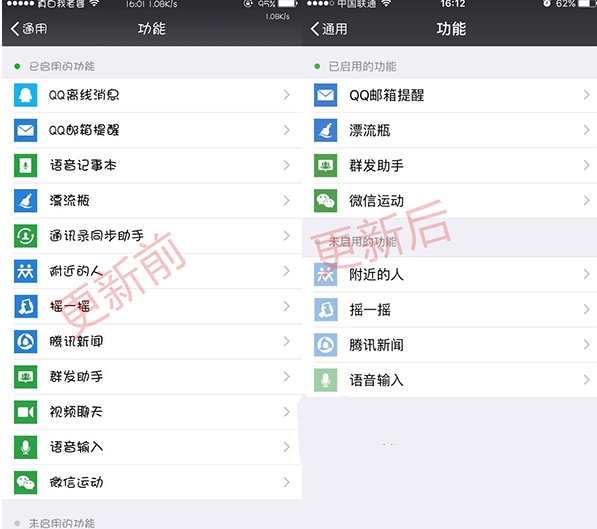This screenshot has width=597, height=529.
Task: Tap left screen 未启用的功能 header
Action: [x=62, y=523]
